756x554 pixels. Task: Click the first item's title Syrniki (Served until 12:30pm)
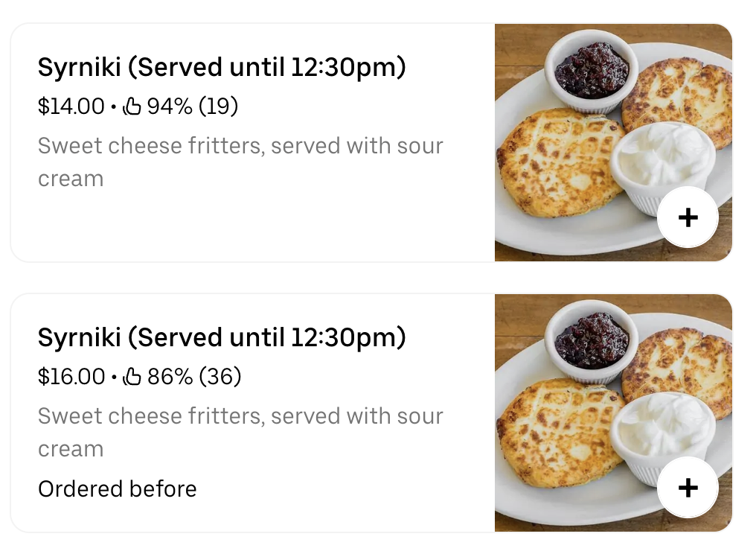coord(222,67)
